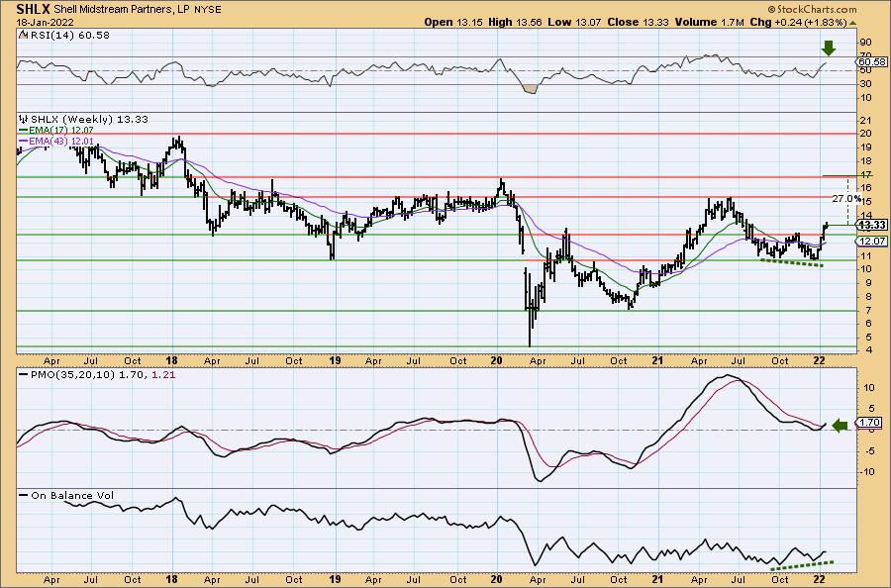Click the EMA(17) 12.07 legend entry
891x588 pixels.
click(x=60, y=130)
